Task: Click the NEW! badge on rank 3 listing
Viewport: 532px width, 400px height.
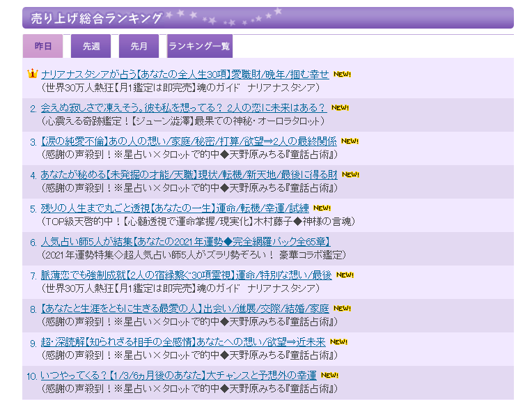Action: [x=350, y=141]
